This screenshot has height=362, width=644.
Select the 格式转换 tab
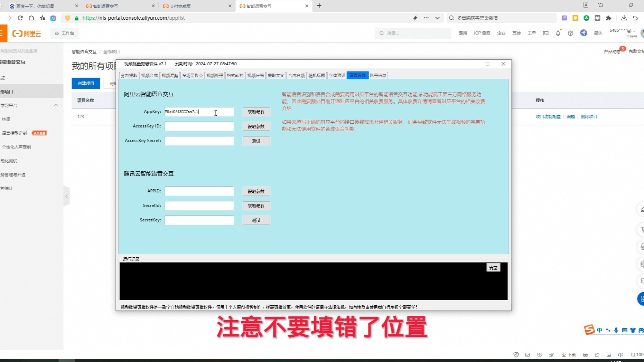[x=235, y=75]
